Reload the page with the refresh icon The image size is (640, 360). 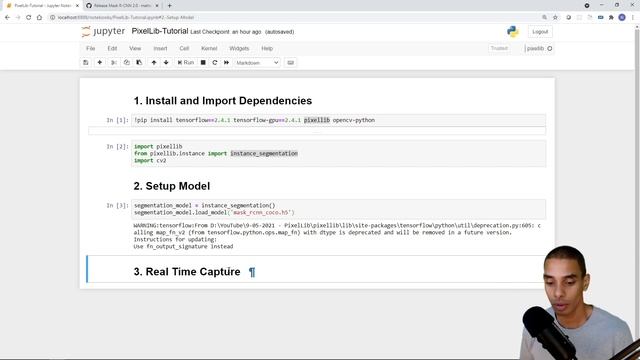pyautogui.click(x=29, y=18)
